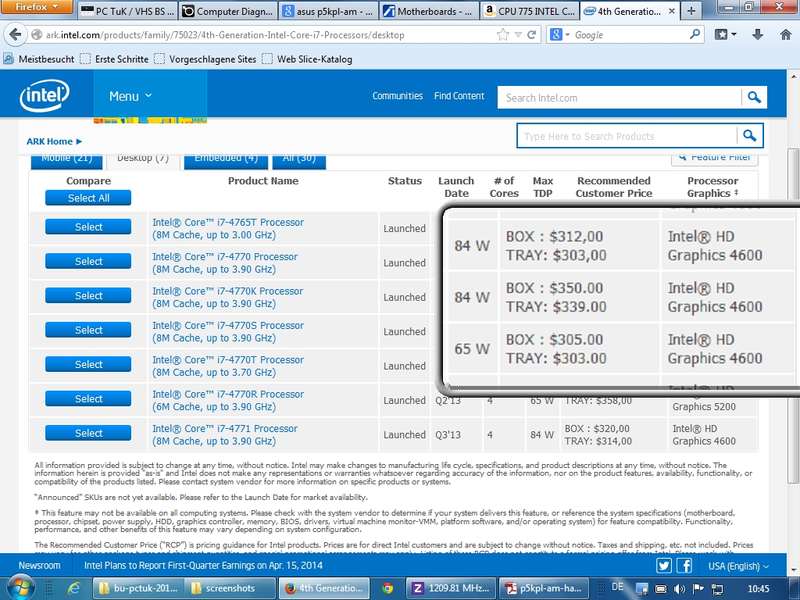Open the Web Slice-Katalog bookmark
The image size is (800, 600).
pos(308,59)
